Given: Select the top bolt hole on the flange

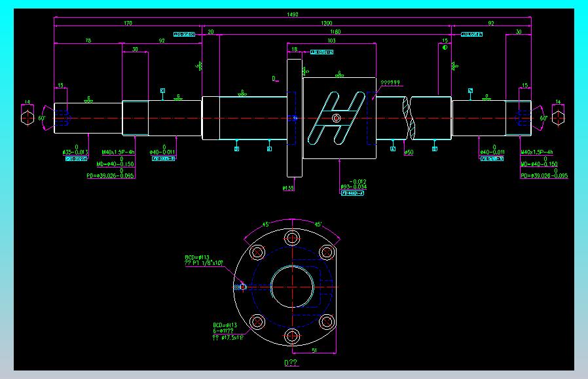Looking at the screenshot, I should click(x=292, y=238).
